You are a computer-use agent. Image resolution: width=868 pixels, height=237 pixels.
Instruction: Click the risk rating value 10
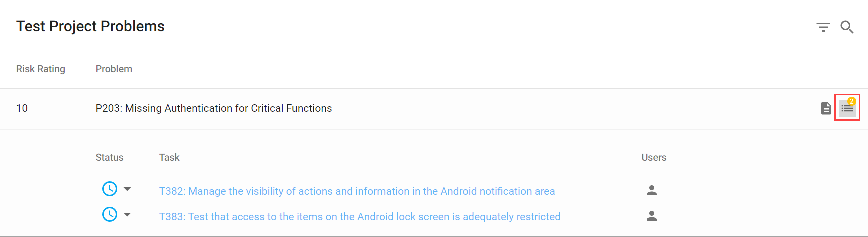pyautogui.click(x=22, y=108)
